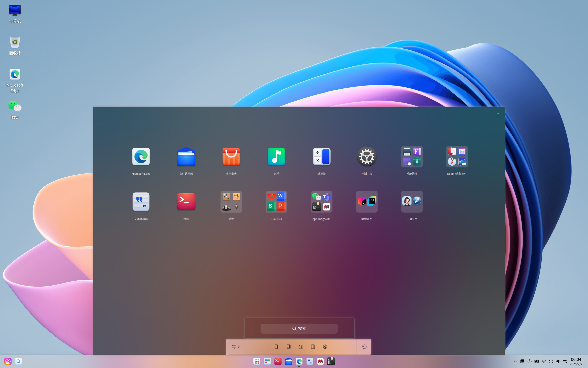Click the text editor quote icon in the dock
This screenshot has width=588, height=368.
pos(310,361)
